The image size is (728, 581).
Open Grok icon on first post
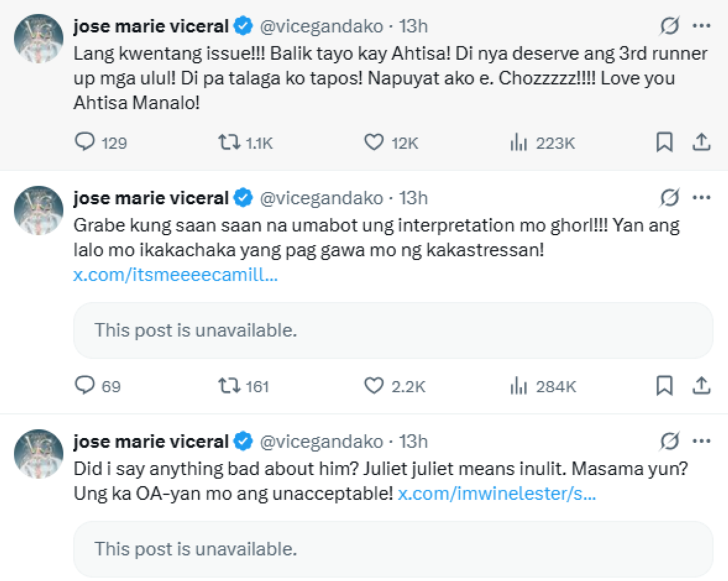click(670, 27)
